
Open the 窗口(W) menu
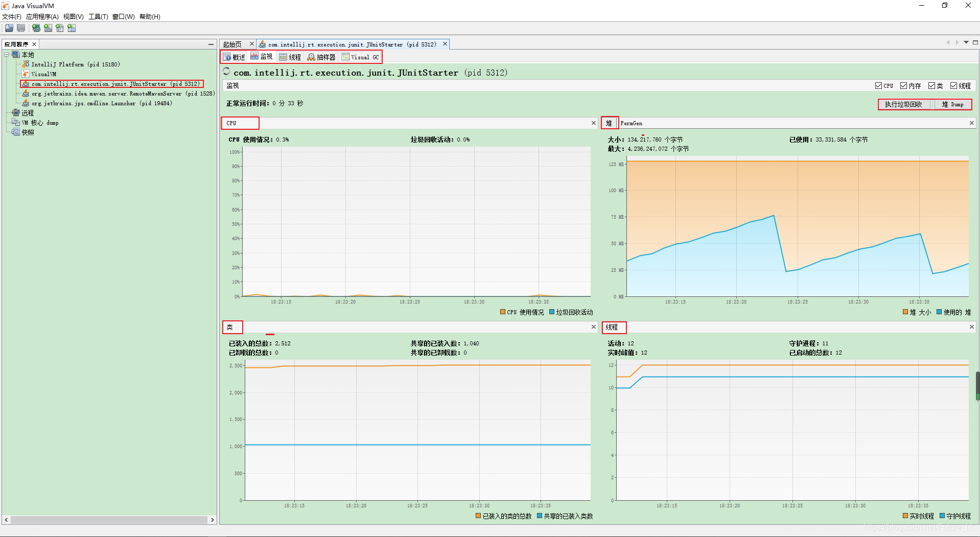click(124, 17)
